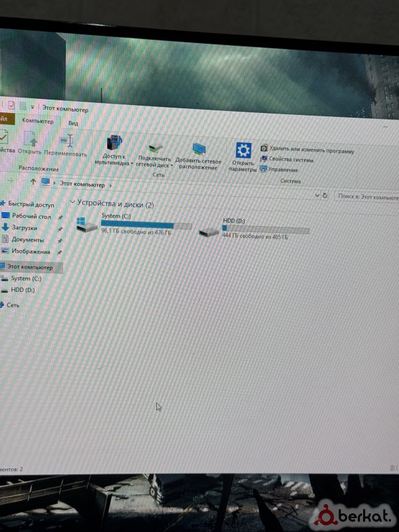Click Этот компьютер in address breadcrumb
Image resolution: width=399 pixels, height=532 pixels.
click(82, 185)
